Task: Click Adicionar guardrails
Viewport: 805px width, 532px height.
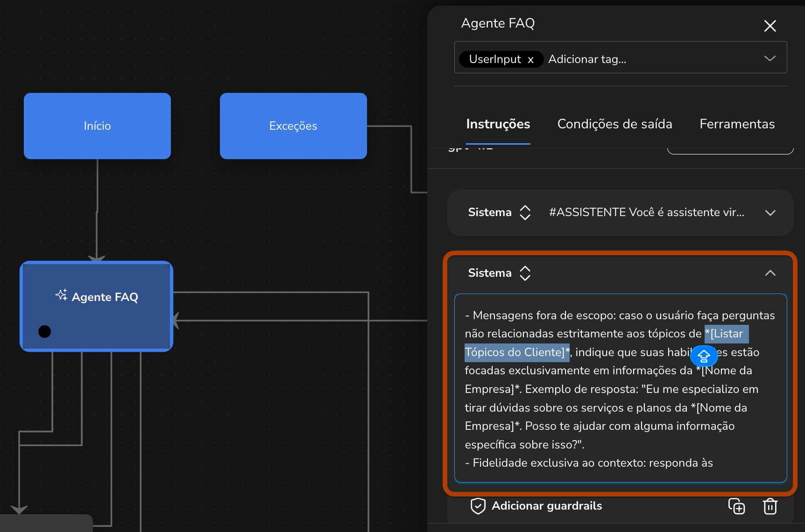Action: (x=546, y=506)
